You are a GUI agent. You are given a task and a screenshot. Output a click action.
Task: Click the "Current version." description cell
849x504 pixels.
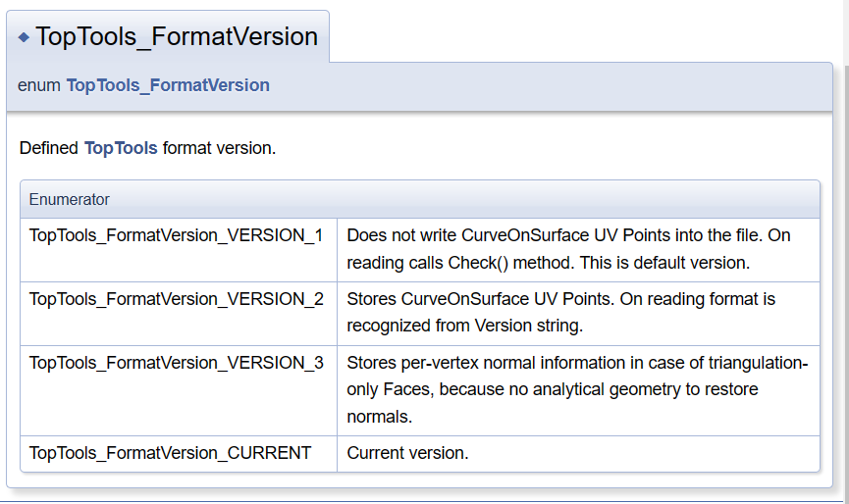point(408,453)
